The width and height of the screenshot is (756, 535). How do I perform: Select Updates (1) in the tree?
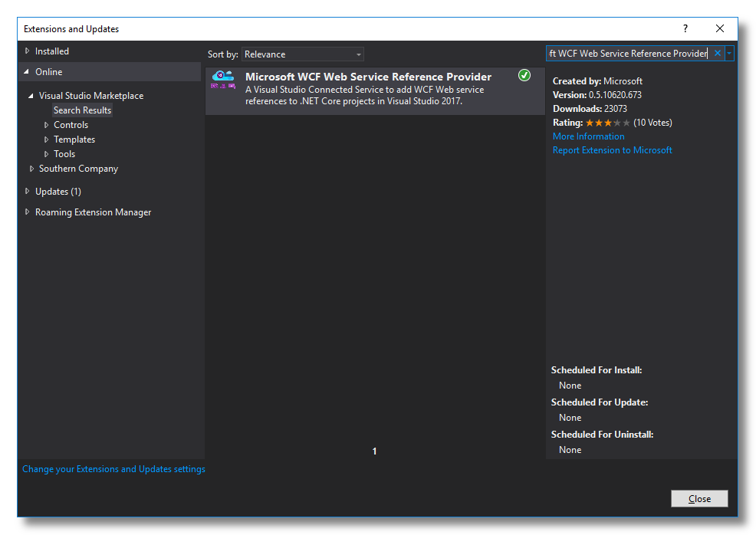[58, 192]
